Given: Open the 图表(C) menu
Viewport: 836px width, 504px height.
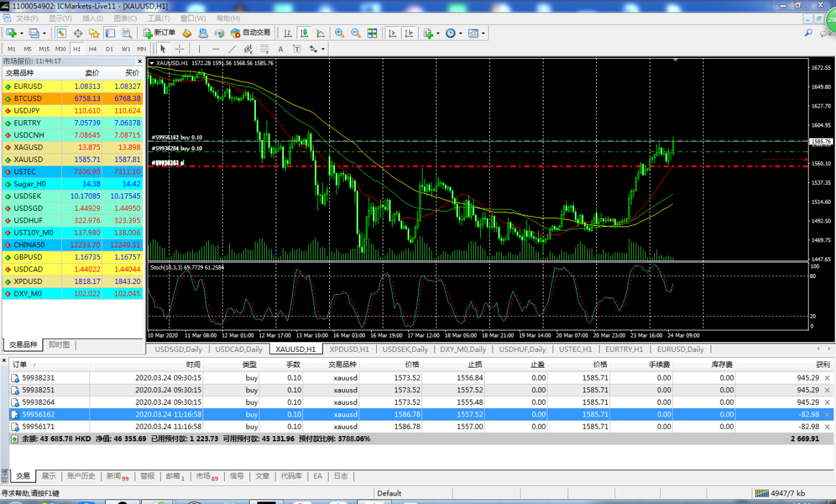Looking at the screenshot, I should (125, 18).
